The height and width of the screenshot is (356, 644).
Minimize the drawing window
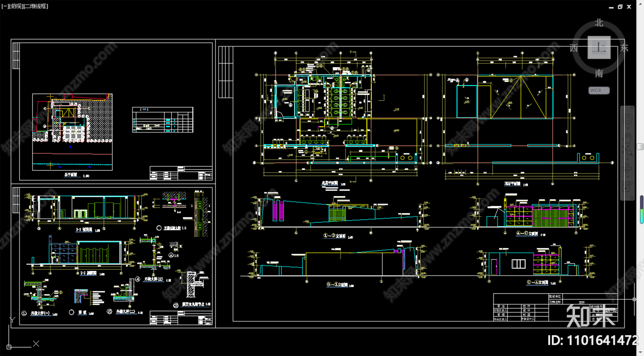[x=611, y=7]
